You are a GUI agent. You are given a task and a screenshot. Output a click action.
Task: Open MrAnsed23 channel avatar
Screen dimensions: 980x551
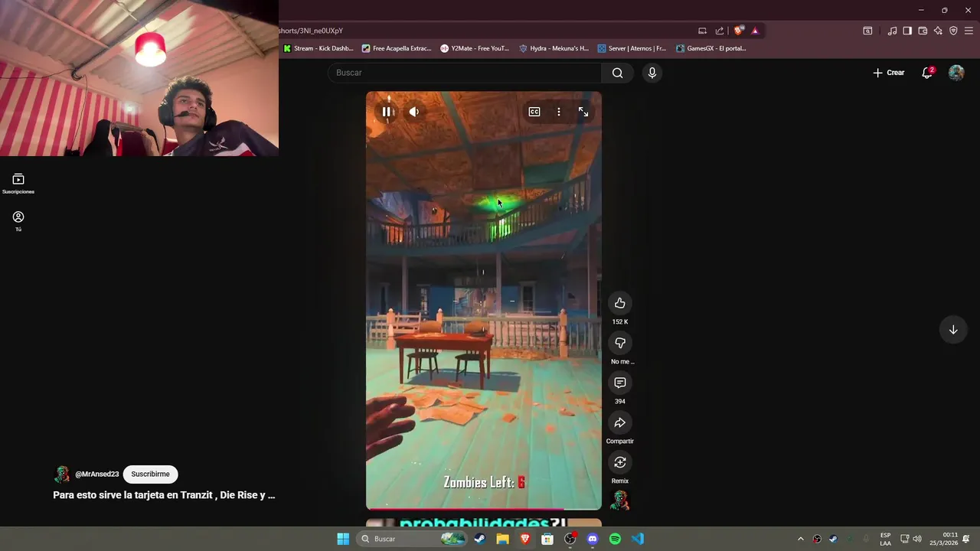pyautogui.click(x=62, y=474)
